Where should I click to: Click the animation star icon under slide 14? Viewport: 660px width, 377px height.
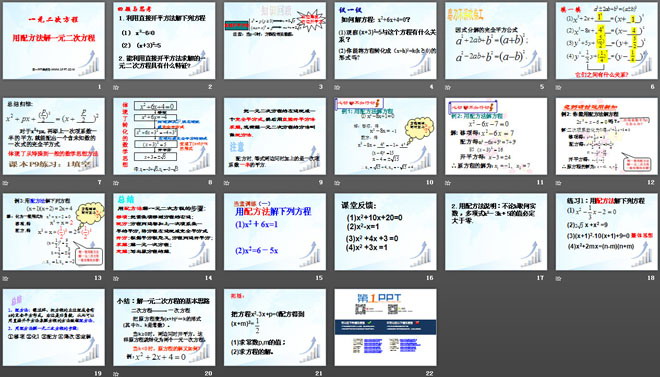[x=115, y=279]
